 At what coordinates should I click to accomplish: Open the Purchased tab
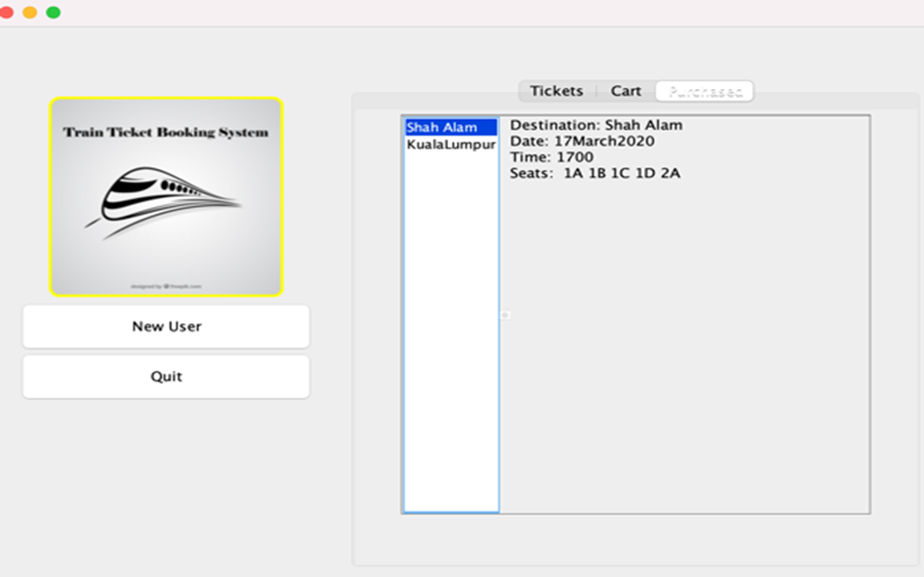click(x=704, y=90)
